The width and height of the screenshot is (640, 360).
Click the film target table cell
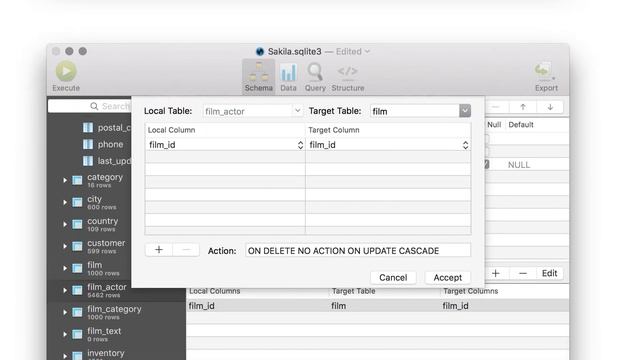338,306
